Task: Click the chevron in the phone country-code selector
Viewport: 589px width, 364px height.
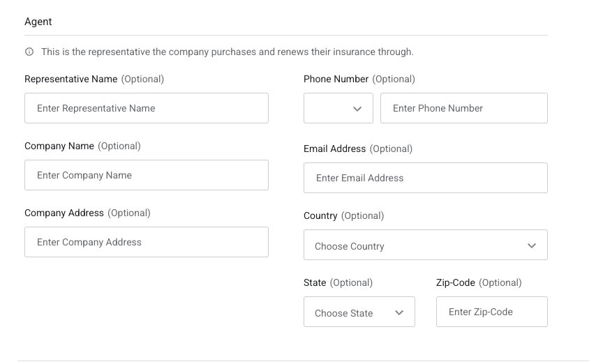Action: point(357,109)
